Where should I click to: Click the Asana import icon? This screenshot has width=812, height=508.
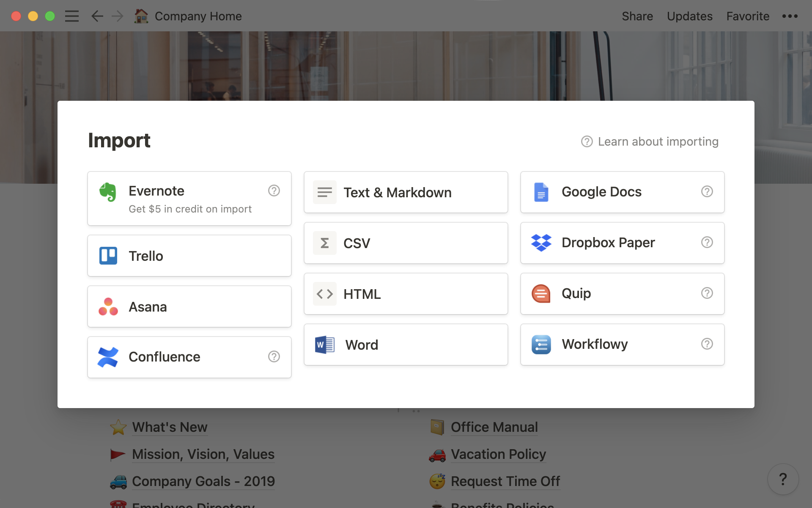click(x=108, y=306)
